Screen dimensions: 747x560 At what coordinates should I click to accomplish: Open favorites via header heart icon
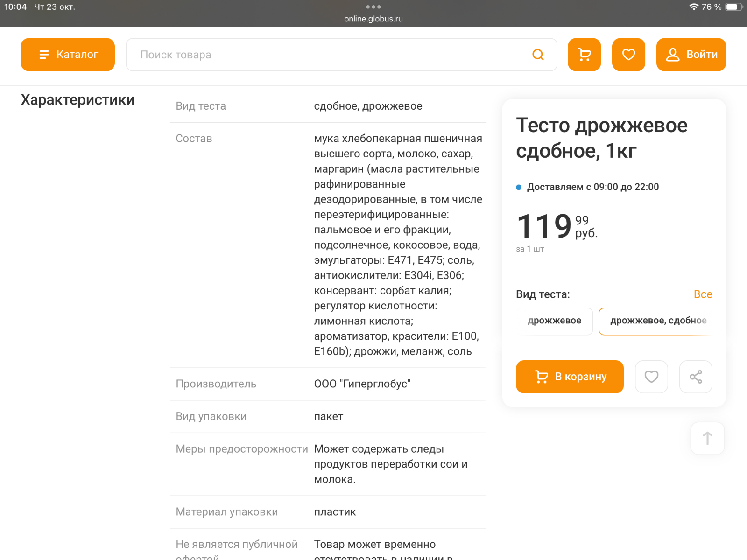(628, 55)
